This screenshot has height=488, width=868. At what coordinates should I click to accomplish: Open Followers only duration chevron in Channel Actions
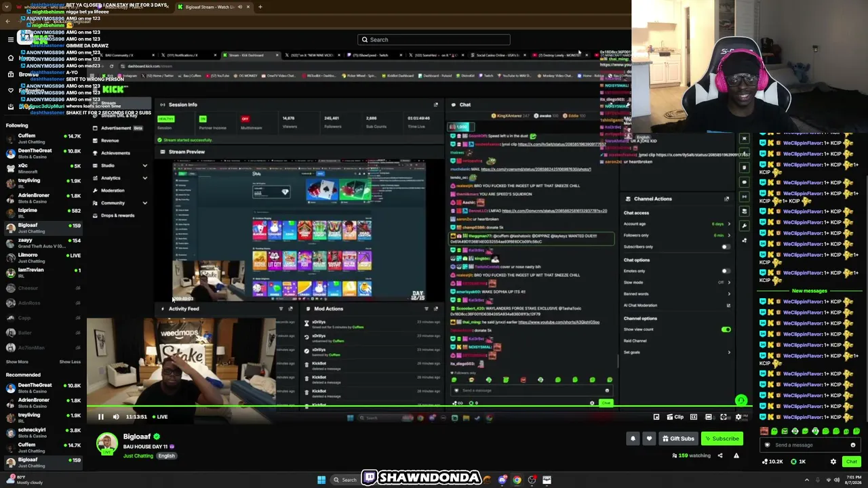[729, 235]
